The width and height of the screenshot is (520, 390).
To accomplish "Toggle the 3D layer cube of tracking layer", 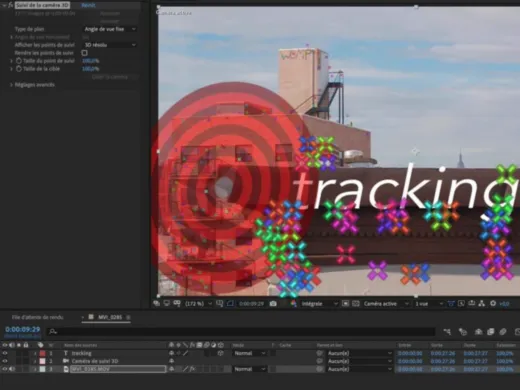I will (220, 353).
